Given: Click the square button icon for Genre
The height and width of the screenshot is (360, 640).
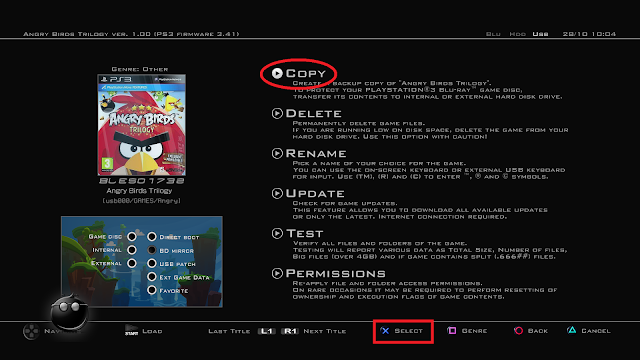Looking at the screenshot, I should pos(451,331).
